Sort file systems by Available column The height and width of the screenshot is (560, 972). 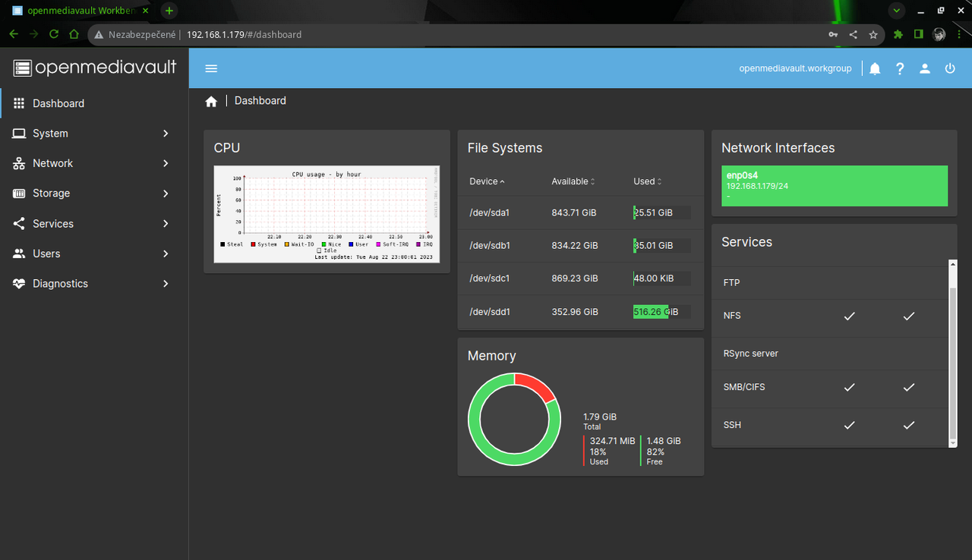point(573,181)
